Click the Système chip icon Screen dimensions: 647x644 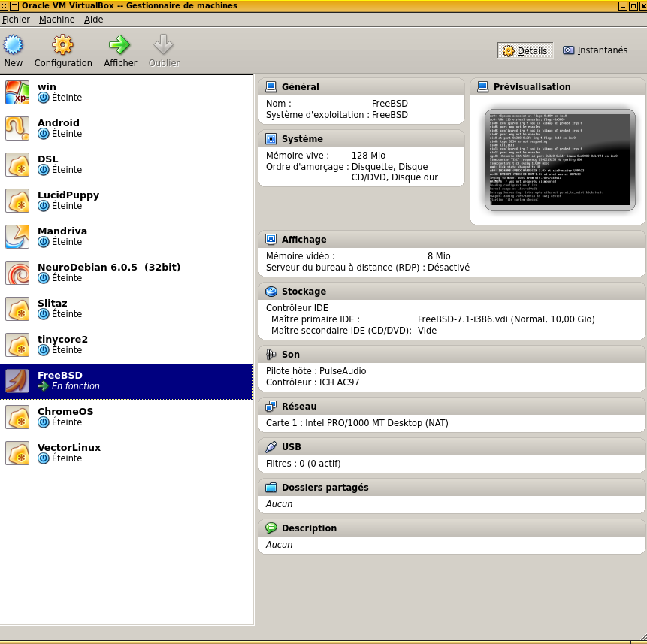click(x=271, y=138)
